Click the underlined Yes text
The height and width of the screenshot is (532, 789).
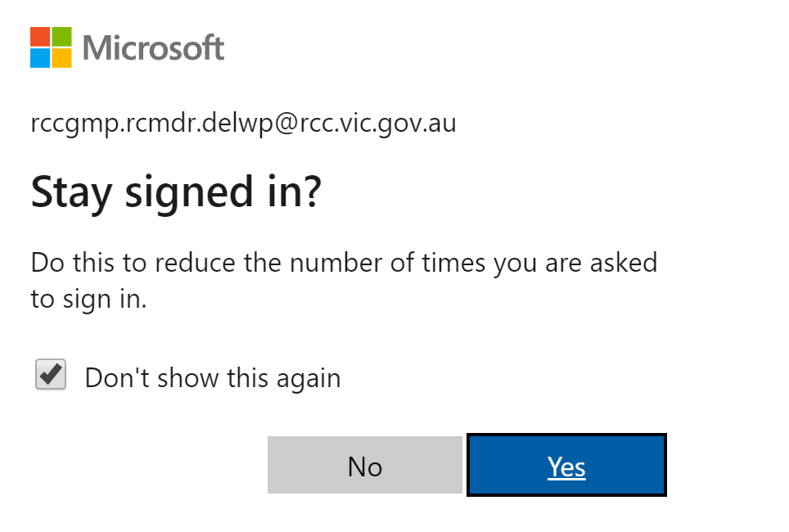[566, 467]
